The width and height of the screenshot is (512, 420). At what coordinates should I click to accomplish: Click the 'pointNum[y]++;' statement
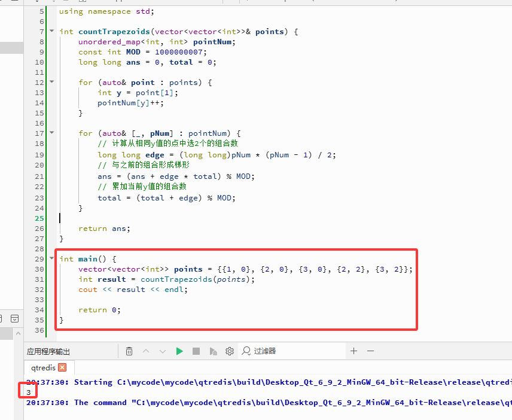[x=130, y=103]
